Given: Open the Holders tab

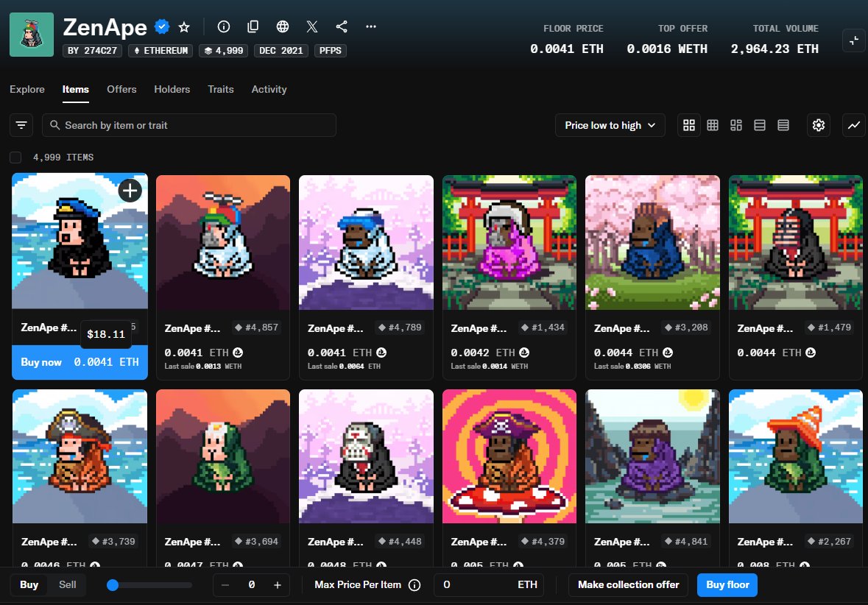Looking at the screenshot, I should pos(172,89).
